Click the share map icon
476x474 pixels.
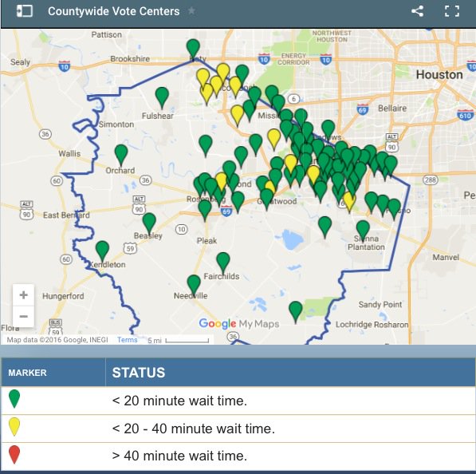418,11
